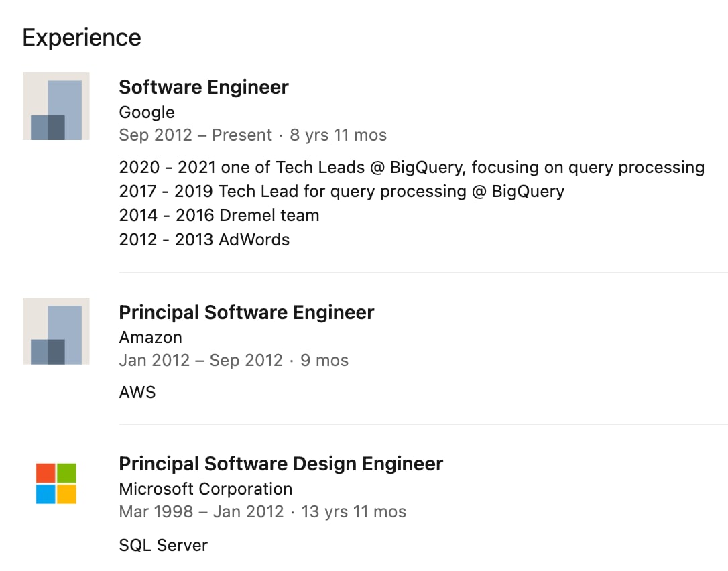Click the 2020 - 2021 Tech Leads line
The height and width of the screenshot is (571, 728).
tap(412, 167)
